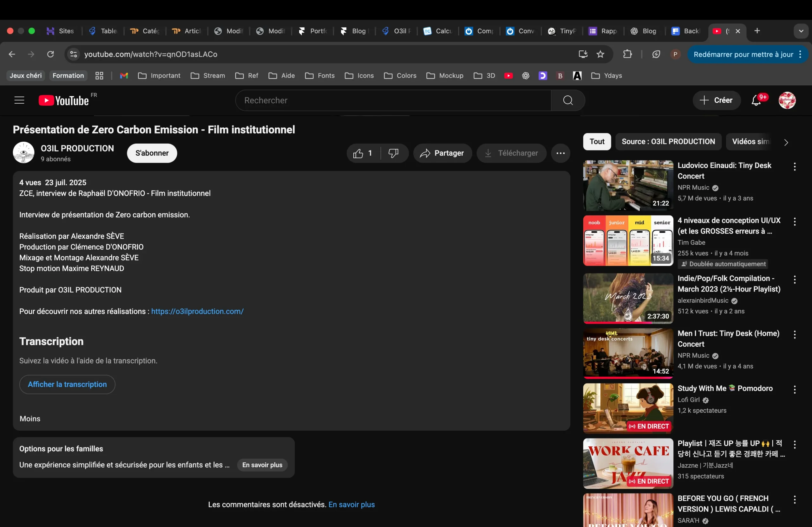The width and height of the screenshot is (812, 527).
Task: Open Gmail from the bookmarks bar
Action: 123,76
